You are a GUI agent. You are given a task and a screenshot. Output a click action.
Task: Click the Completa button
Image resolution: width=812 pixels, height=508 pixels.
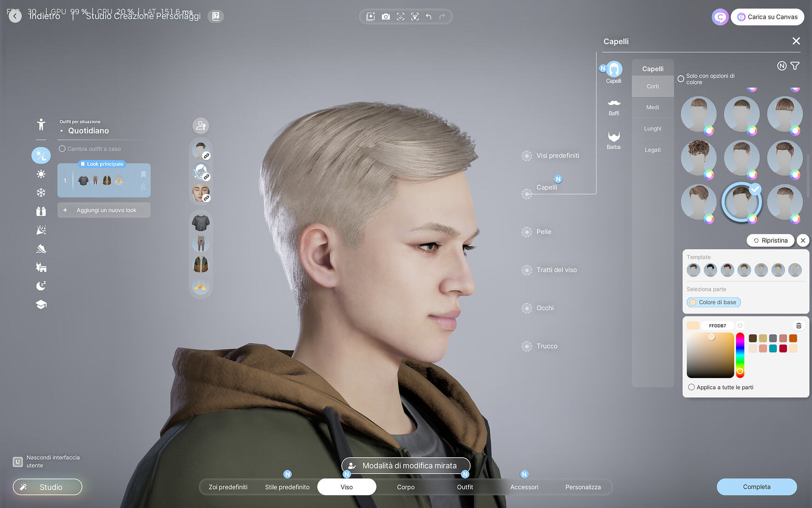click(x=757, y=487)
